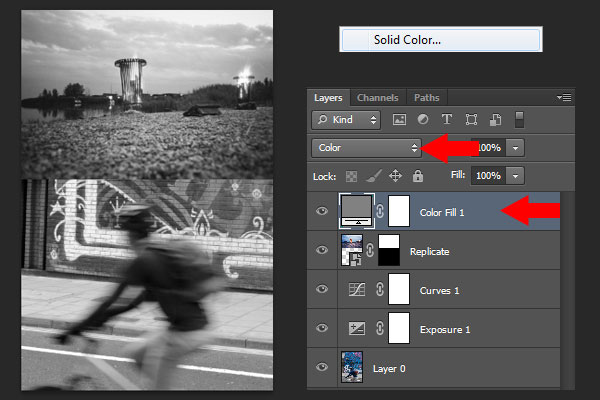Image resolution: width=600 pixels, height=400 pixels.
Task: Filter layers by shape layer icon
Action: click(x=471, y=120)
